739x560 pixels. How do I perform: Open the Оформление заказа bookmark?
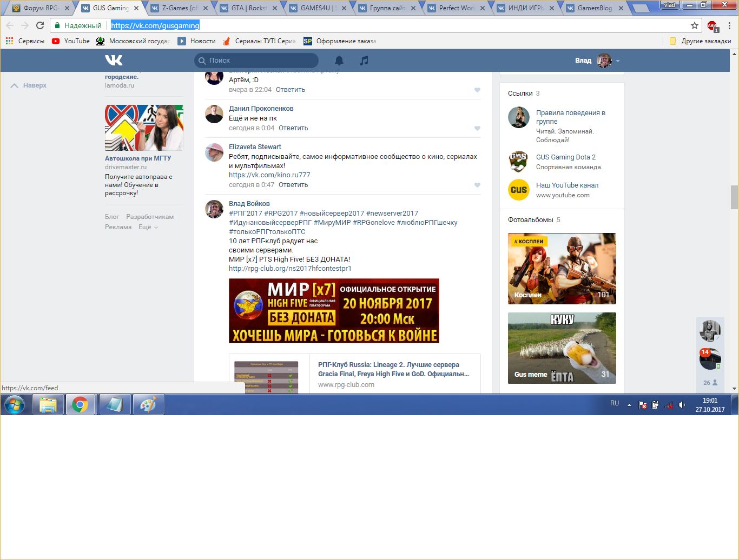coord(340,41)
